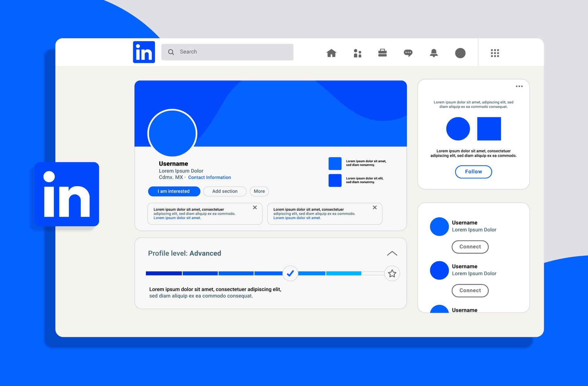Click the Contact Information link

209,177
